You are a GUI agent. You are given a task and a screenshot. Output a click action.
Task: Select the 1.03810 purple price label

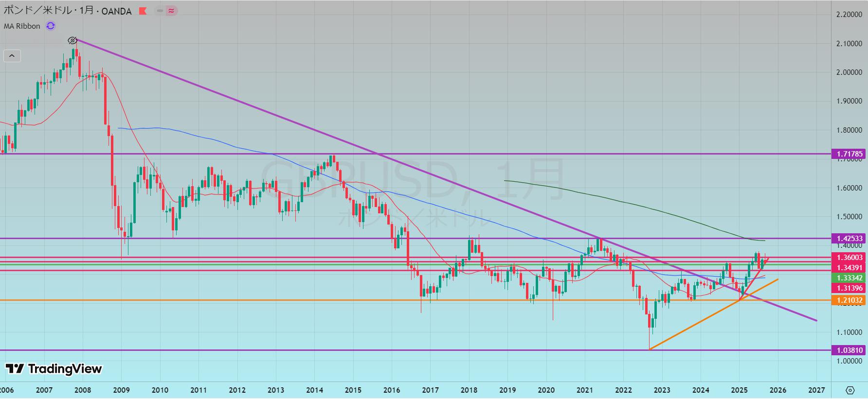point(850,350)
